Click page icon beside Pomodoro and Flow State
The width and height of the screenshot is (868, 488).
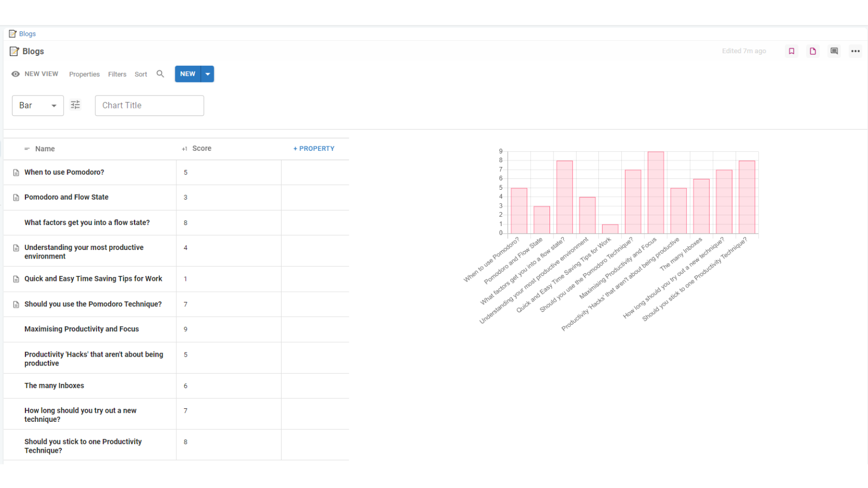[x=16, y=197]
